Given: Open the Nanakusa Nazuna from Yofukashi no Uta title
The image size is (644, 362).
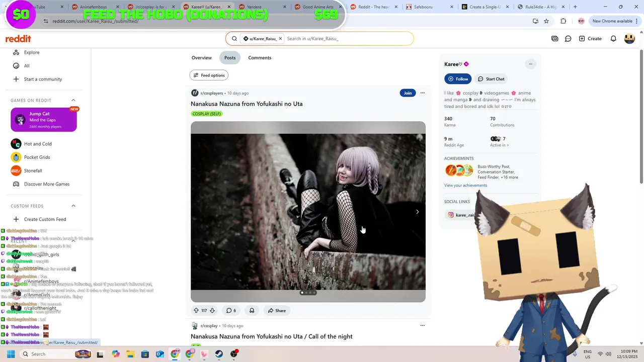Looking at the screenshot, I should click(x=247, y=104).
